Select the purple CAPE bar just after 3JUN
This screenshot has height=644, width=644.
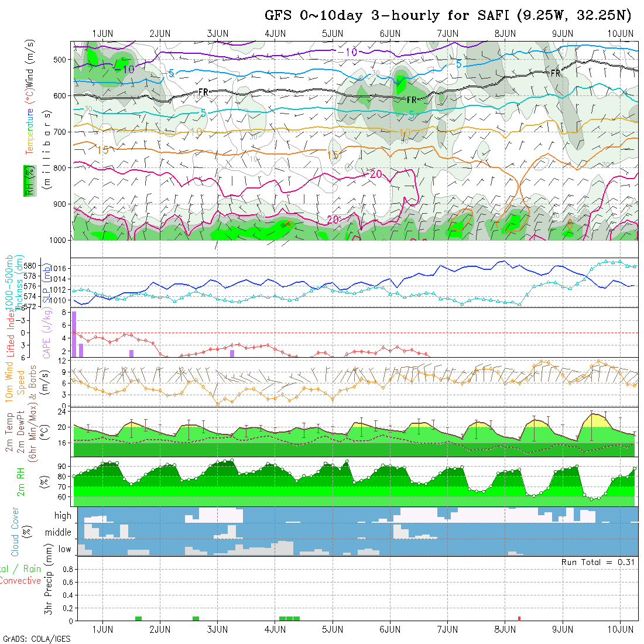coord(232,353)
